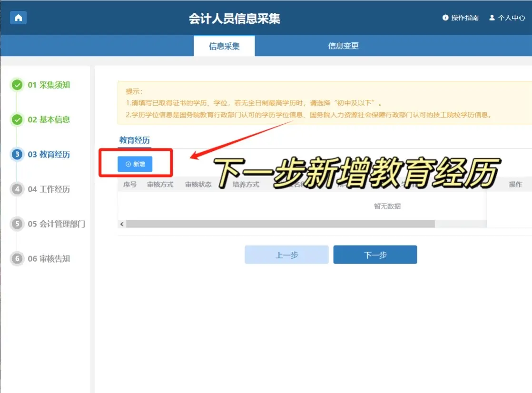Click step 02 green checkmark icon

coord(17,120)
